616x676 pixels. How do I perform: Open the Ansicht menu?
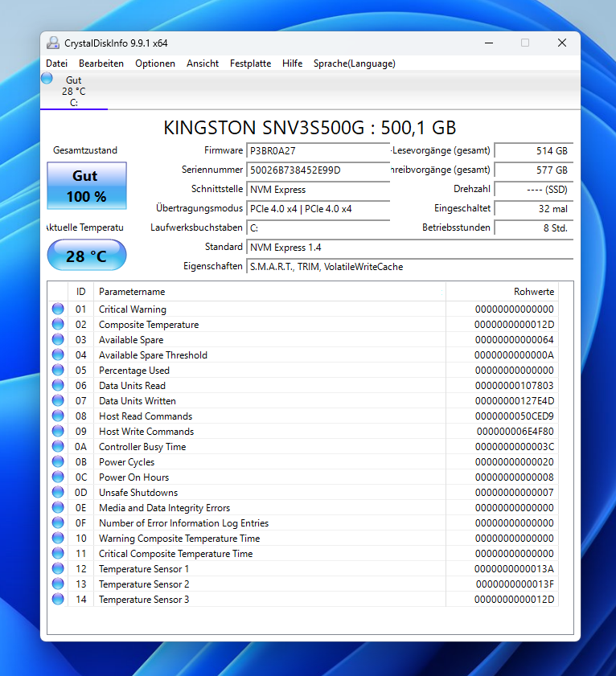click(203, 64)
